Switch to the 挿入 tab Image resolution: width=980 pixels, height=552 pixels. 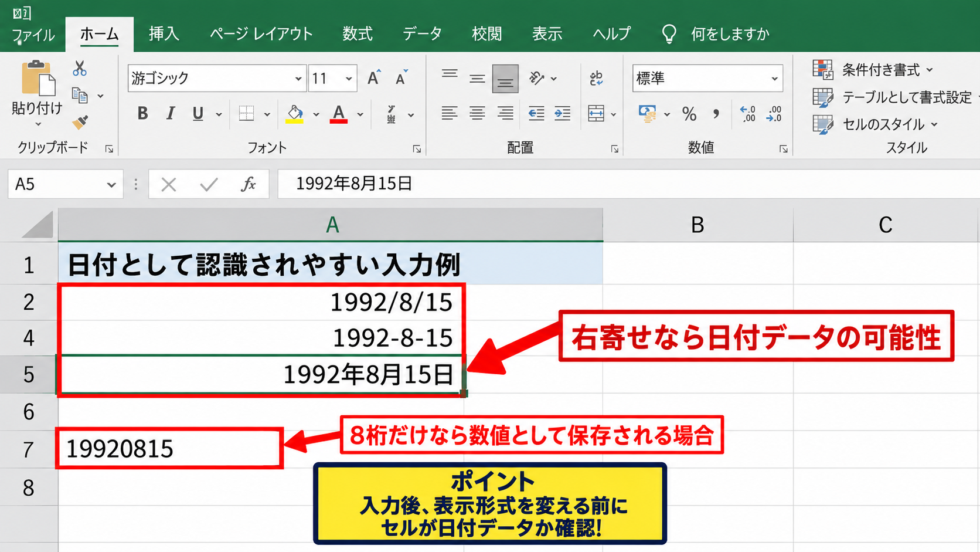click(x=164, y=34)
